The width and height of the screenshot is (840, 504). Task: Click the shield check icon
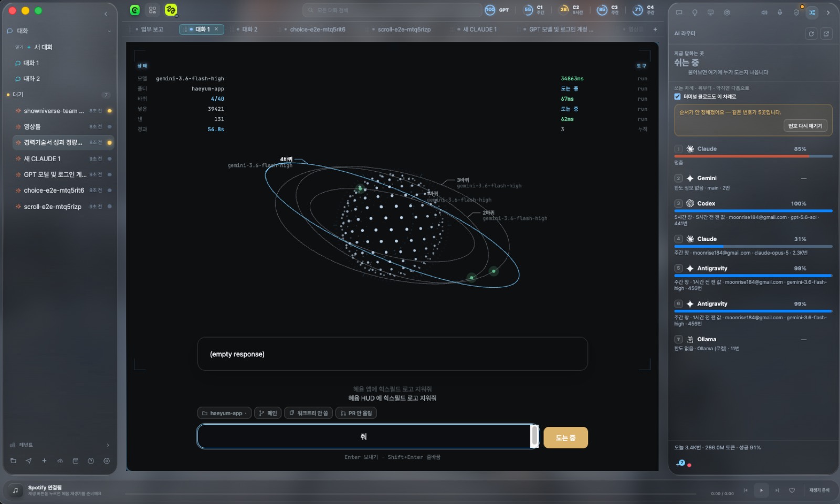796,13
